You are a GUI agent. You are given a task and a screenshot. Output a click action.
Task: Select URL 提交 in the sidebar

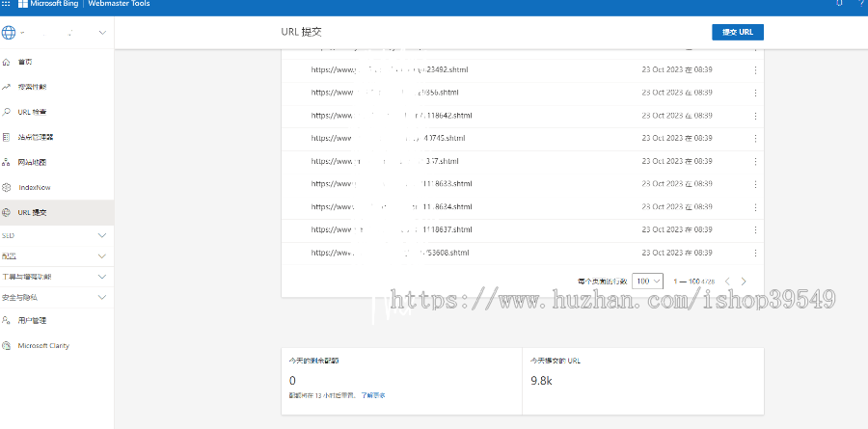click(57, 212)
